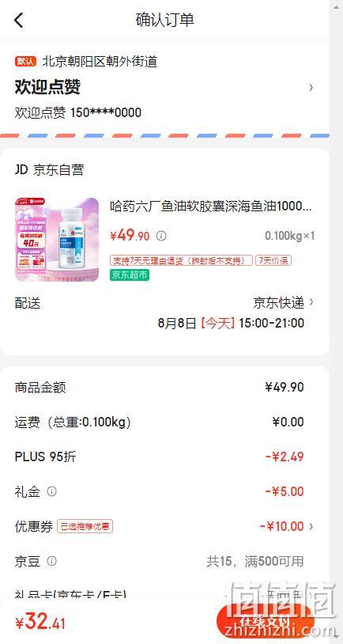The width and height of the screenshot is (343, 644).
Task: Open the info icon next to 礼金
Action: 51,491
